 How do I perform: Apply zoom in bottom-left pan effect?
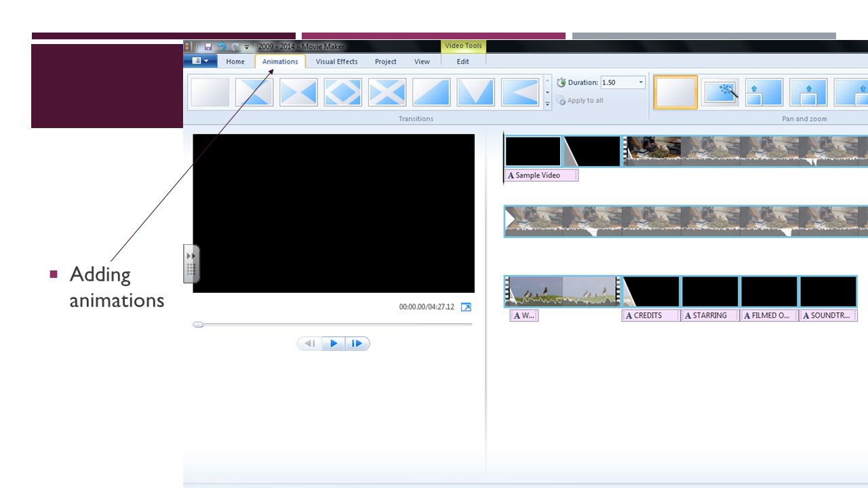[x=764, y=92]
